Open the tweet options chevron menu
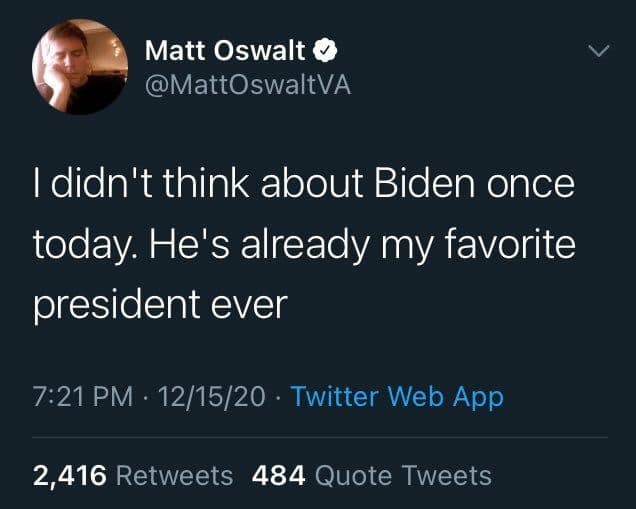 (599, 50)
